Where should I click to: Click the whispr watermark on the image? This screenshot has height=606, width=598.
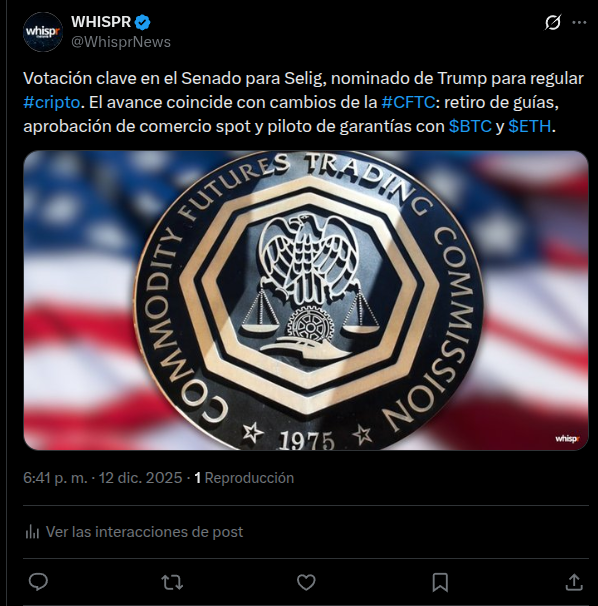pyautogui.click(x=567, y=439)
